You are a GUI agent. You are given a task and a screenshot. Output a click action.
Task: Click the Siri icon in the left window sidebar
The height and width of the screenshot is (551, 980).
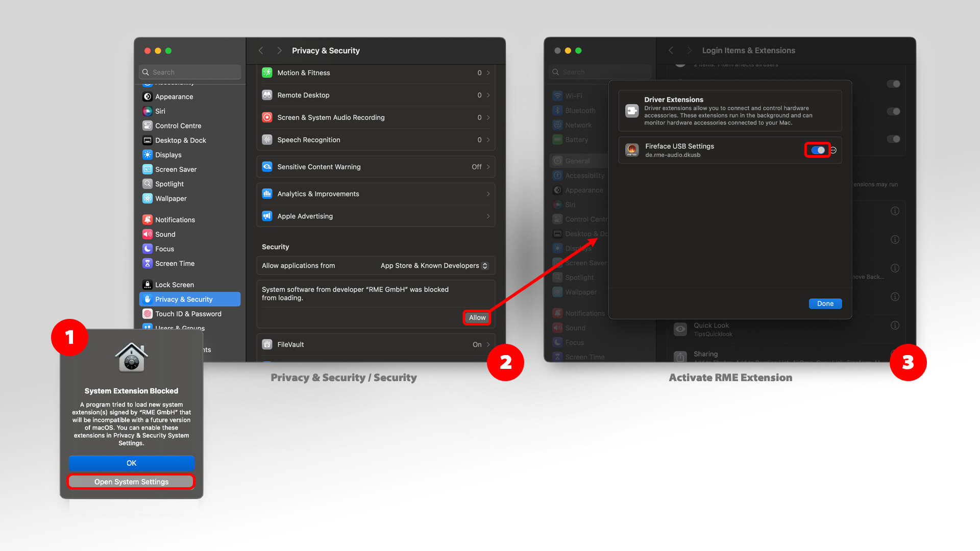coord(148,111)
